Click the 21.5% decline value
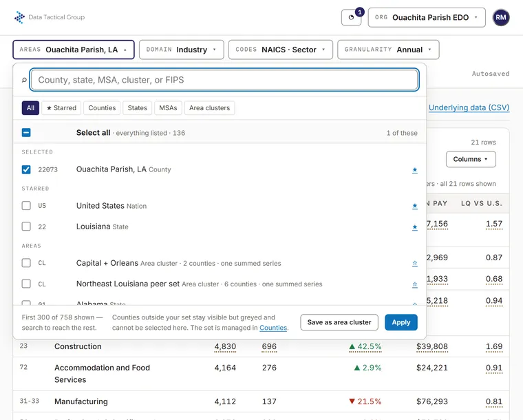 pyautogui.click(x=365, y=401)
